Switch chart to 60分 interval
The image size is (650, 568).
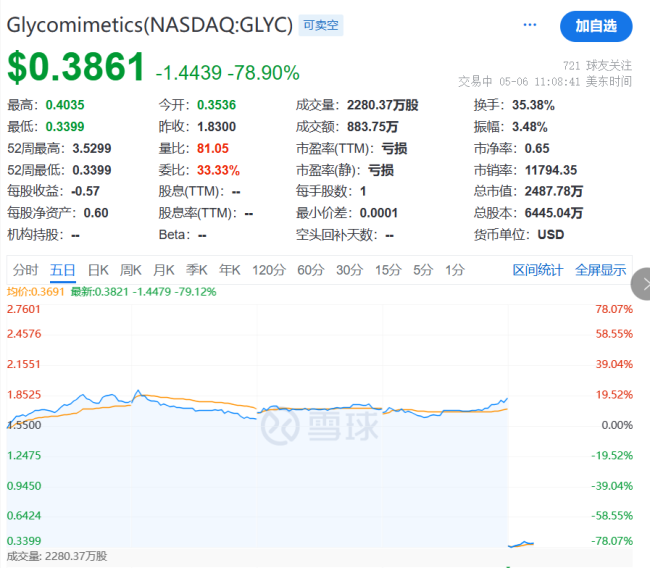tap(310, 270)
